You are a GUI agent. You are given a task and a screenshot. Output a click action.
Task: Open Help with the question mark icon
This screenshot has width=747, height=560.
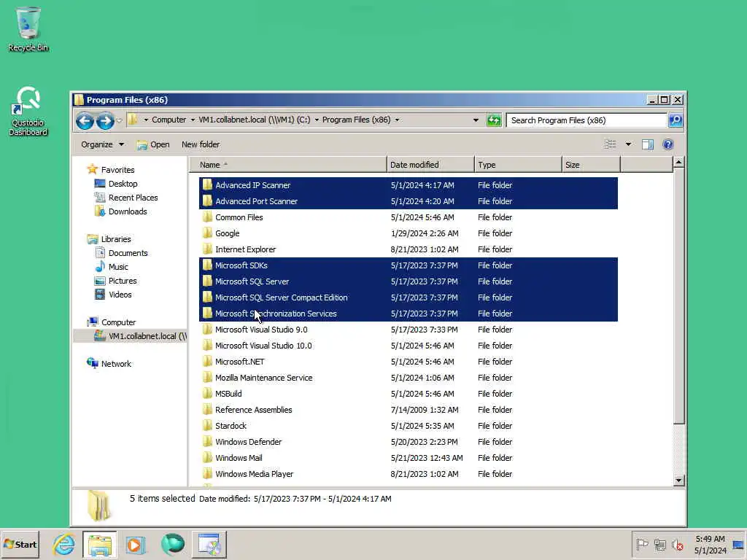point(668,144)
